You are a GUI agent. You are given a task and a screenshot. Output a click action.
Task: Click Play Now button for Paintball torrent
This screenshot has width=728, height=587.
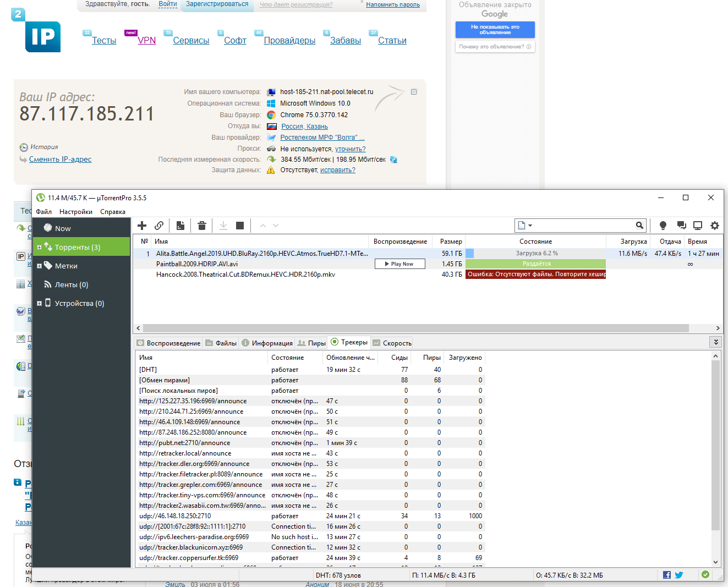[401, 264]
